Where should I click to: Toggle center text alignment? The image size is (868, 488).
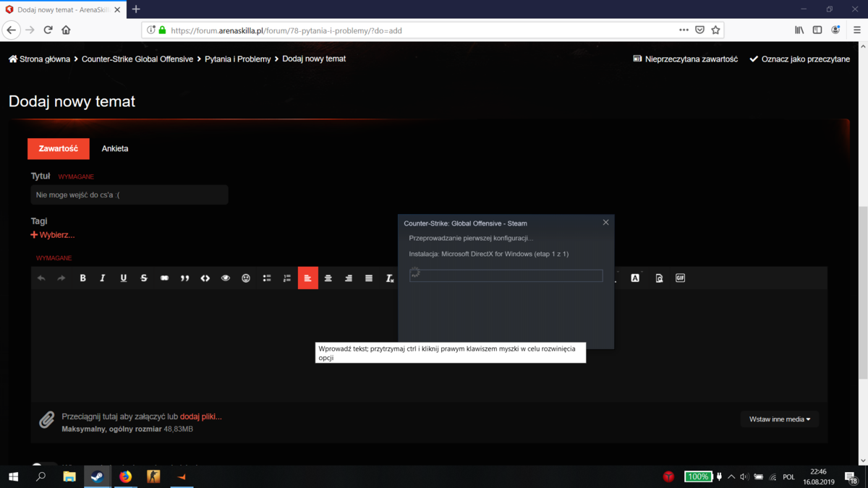point(328,278)
